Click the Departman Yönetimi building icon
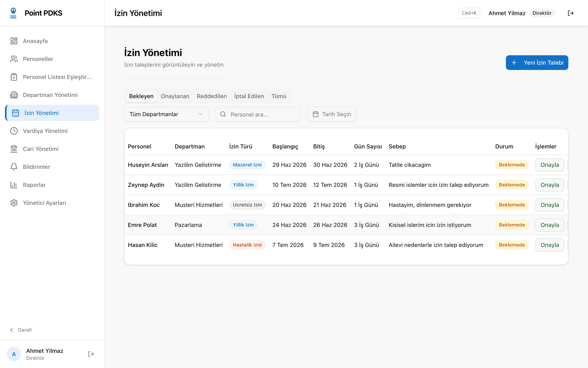Image resolution: width=588 pixels, height=368 pixels. click(14, 95)
